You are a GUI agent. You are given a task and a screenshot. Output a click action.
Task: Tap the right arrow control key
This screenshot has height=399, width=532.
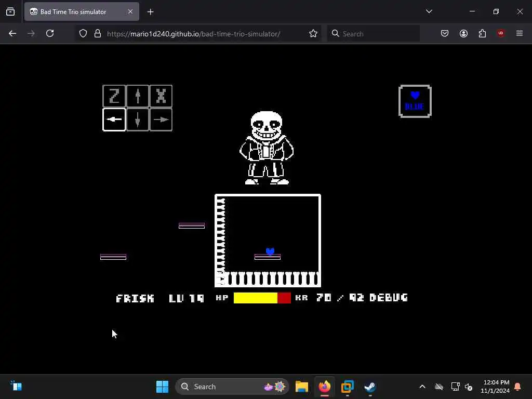click(x=161, y=119)
